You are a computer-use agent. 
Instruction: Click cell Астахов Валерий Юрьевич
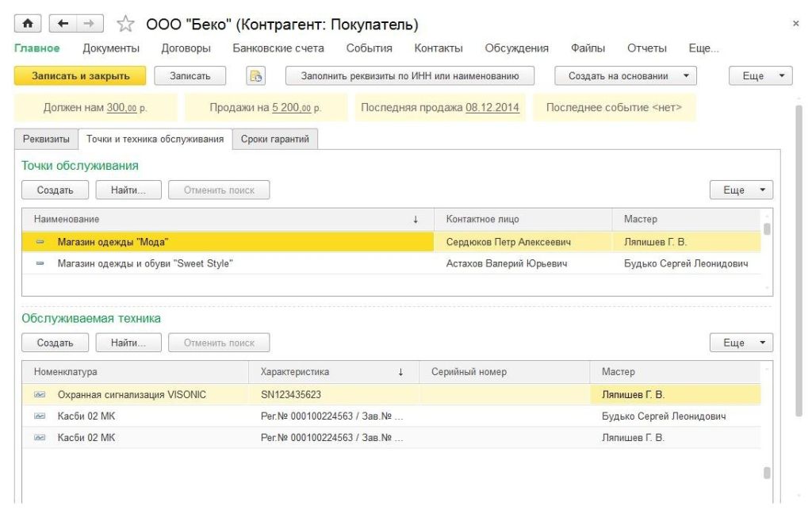523,263
